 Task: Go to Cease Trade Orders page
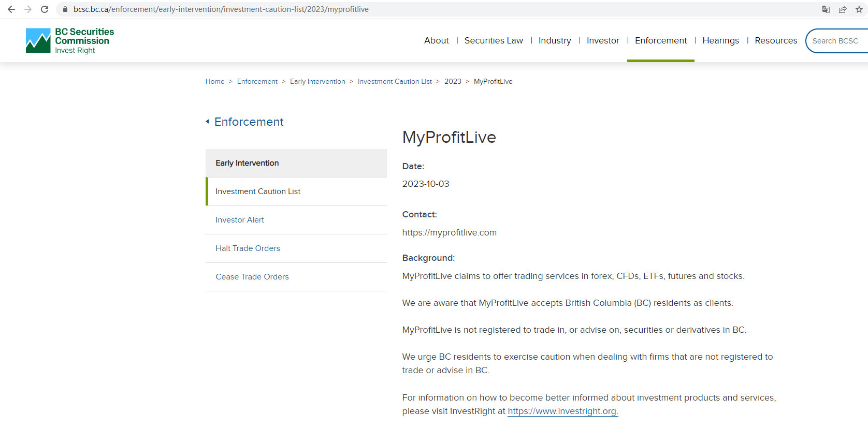(x=252, y=277)
